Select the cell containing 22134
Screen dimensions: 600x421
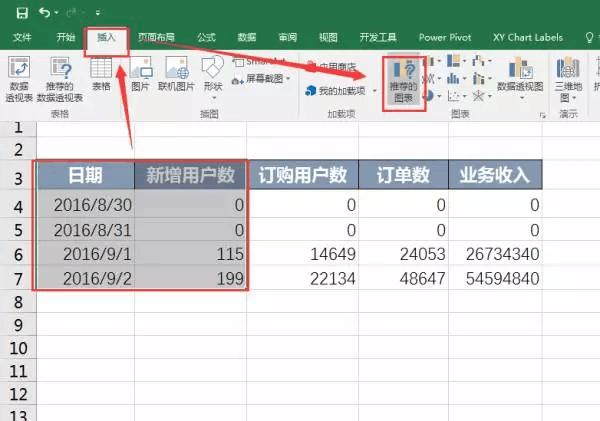(x=302, y=278)
